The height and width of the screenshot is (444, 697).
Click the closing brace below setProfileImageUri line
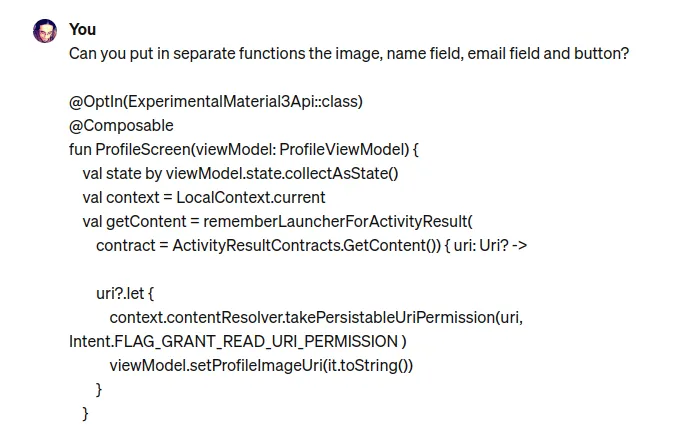pyautogui.click(x=99, y=389)
